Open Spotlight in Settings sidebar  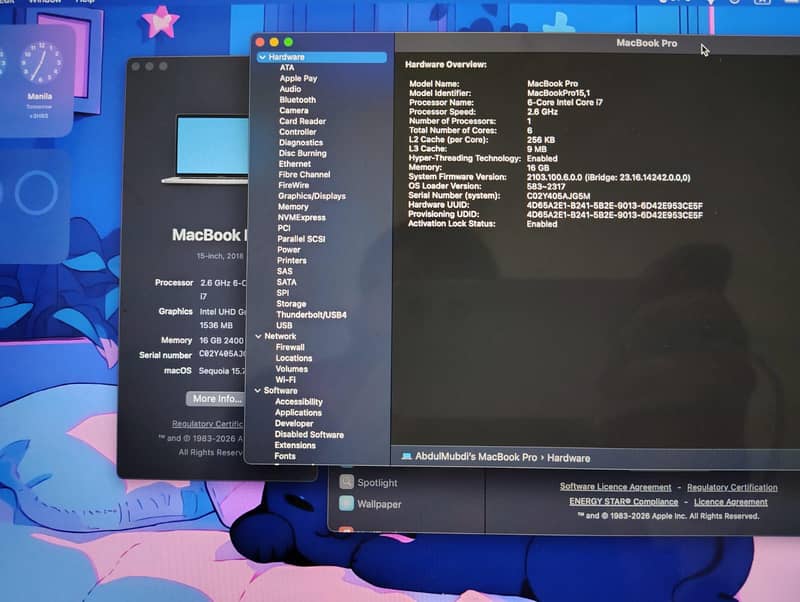click(x=368, y=482)
